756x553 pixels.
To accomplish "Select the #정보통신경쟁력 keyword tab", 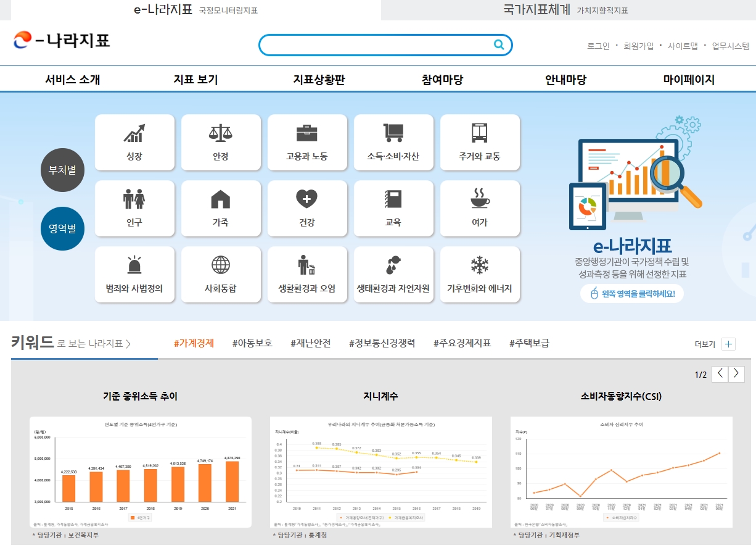I will [x=382, y=343].
